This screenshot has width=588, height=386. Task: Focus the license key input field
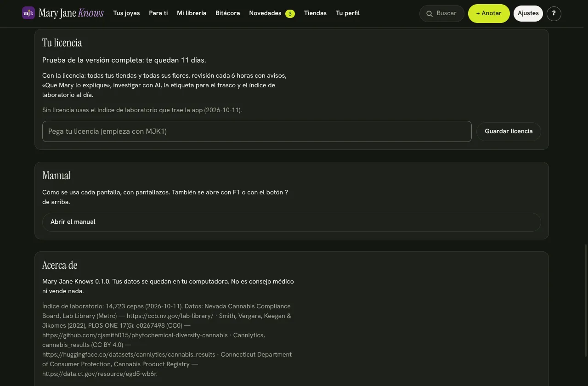click(x=257, y=131)
